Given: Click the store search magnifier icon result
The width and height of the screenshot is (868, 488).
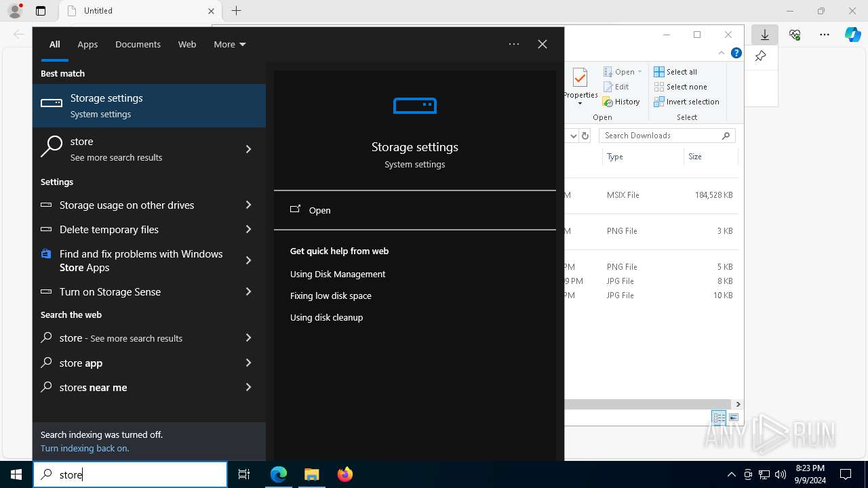Looking at the screenshot, I should [52, 146].
